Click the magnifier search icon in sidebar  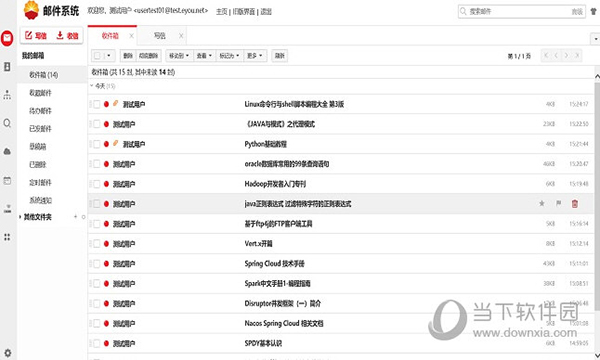[x=7, y=123]
